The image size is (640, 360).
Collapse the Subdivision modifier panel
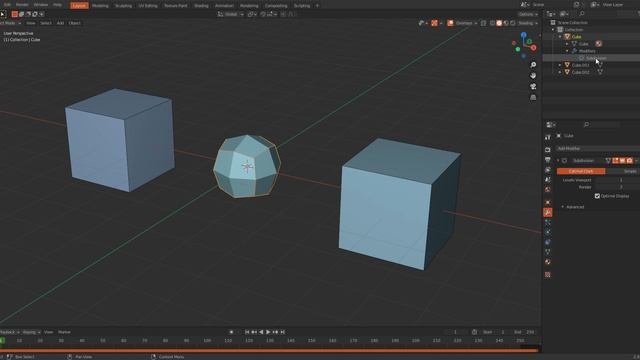coord(558,161)
